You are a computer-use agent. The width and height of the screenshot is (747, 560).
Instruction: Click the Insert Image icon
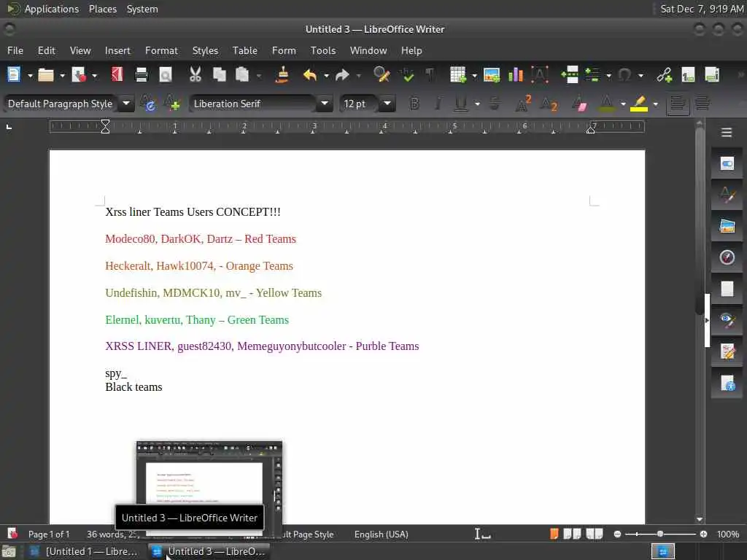point(492,75)
